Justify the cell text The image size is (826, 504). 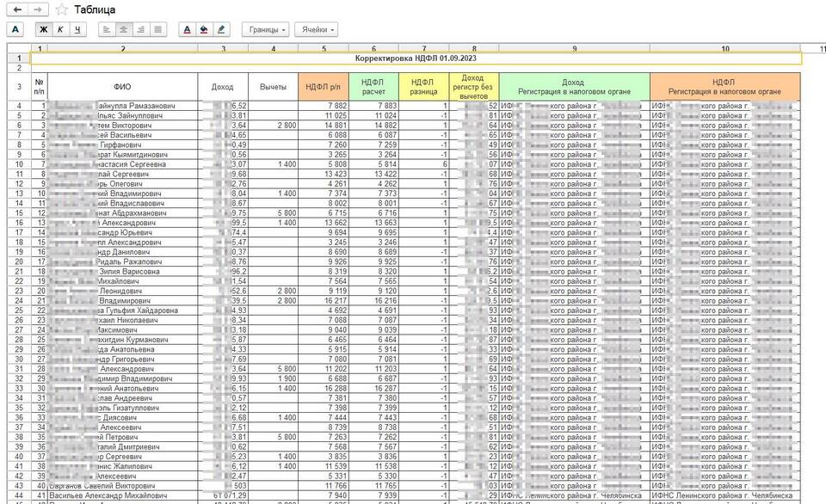157,29
